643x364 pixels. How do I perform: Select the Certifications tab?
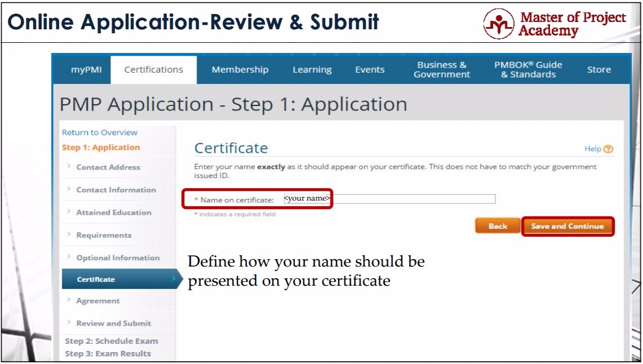pyautogui.click(x=154, y=70)
